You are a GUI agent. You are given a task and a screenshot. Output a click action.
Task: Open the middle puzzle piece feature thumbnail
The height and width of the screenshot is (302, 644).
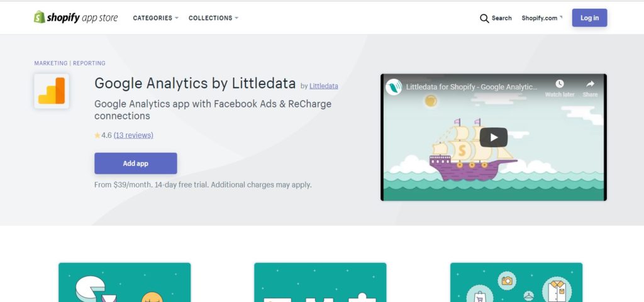320,282
